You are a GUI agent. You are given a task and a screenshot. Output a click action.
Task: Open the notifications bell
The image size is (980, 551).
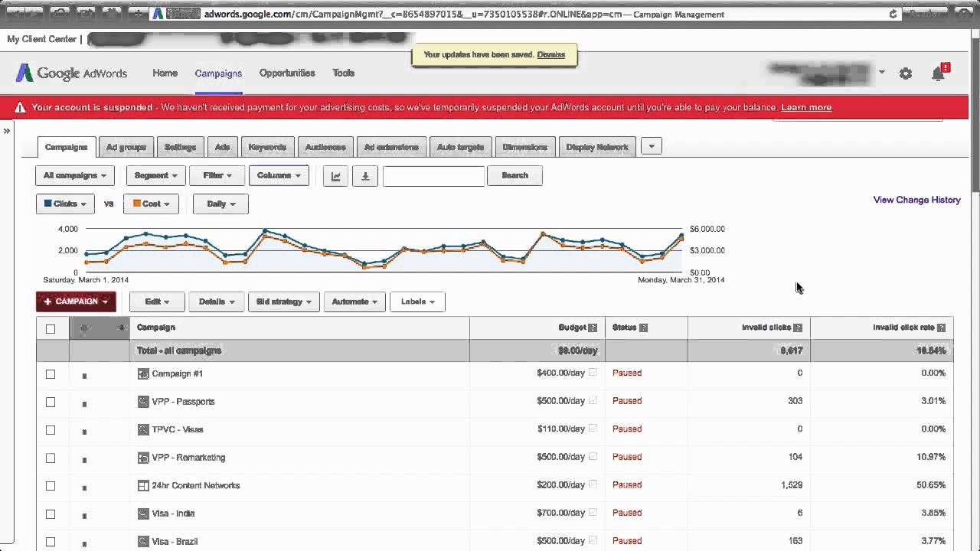(x=939, y=73)
